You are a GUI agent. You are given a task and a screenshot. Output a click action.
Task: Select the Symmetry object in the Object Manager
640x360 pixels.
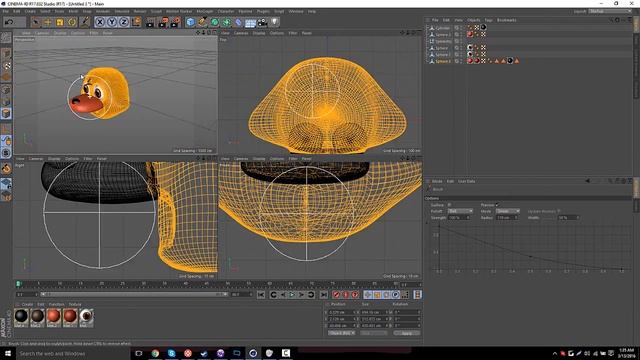tap(443, 41)
